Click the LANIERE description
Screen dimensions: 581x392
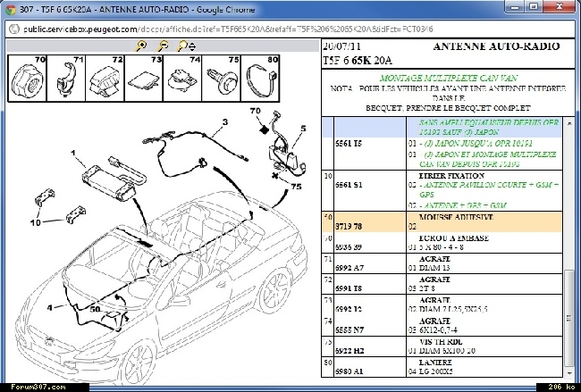(435, 363)
